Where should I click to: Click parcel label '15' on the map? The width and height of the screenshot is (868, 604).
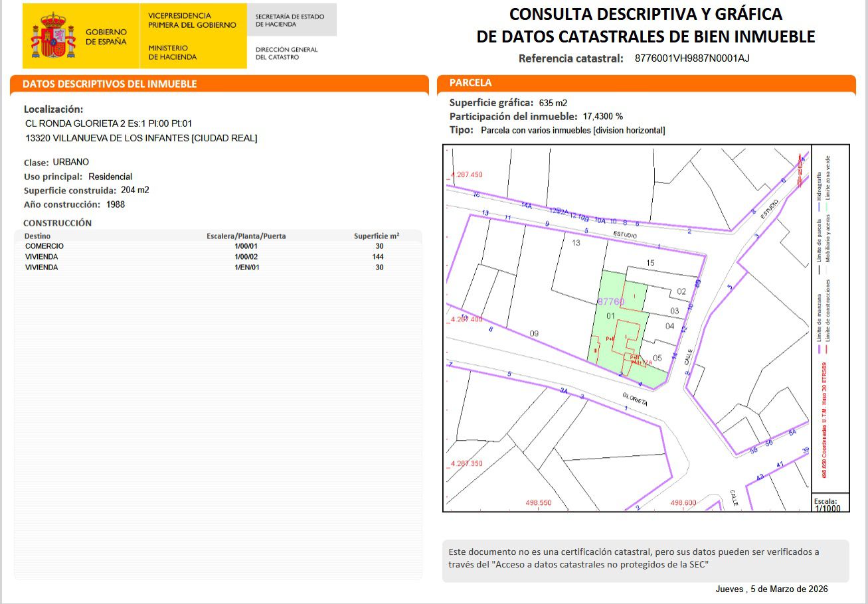click(x=650, y=264)
